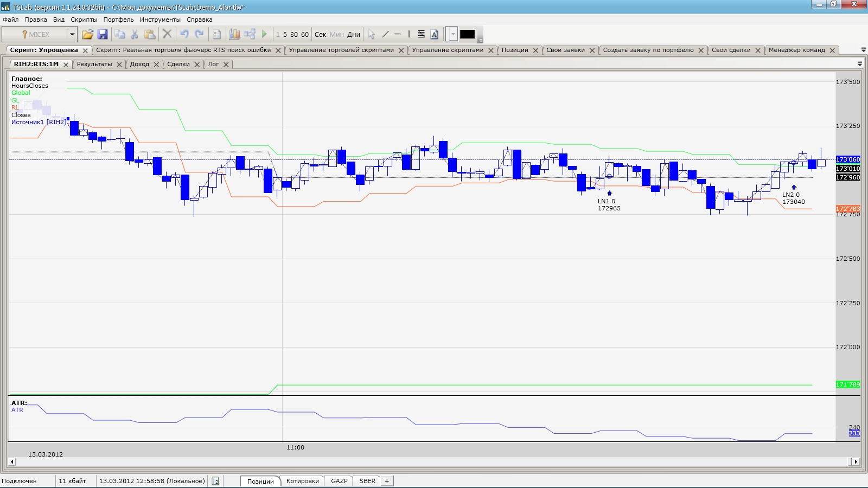This screenshot has height=488, width=868.
Task: Switch the timeframe unit to Сек
Action: click(320, 34)
